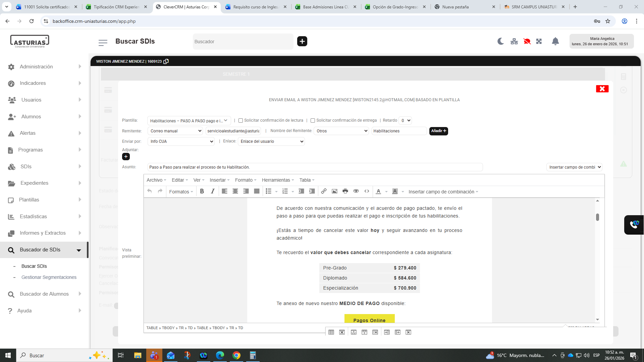Click Gestionar Segmentaciones in sidebar
The image size is (644, 362).
[x=49, y=277]
